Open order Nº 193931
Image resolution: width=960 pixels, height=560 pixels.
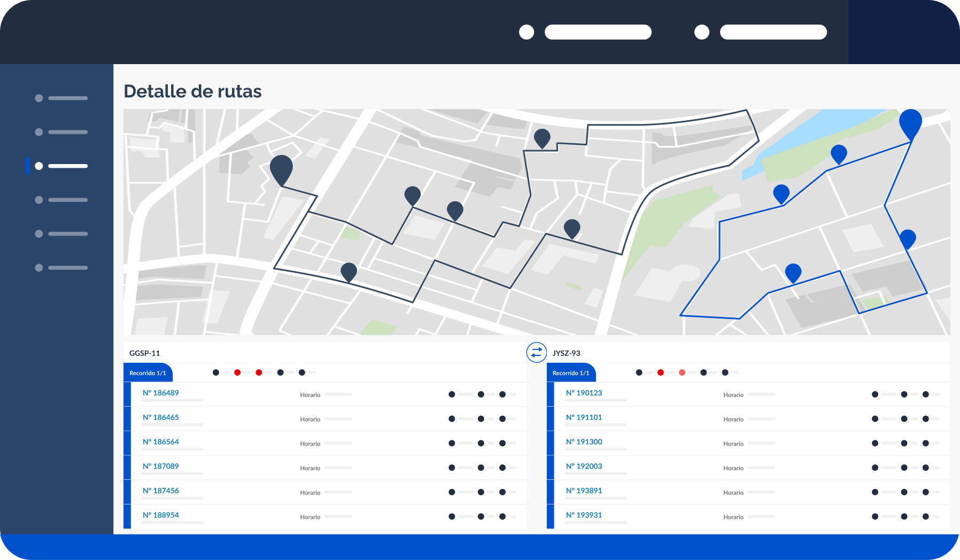584,515
